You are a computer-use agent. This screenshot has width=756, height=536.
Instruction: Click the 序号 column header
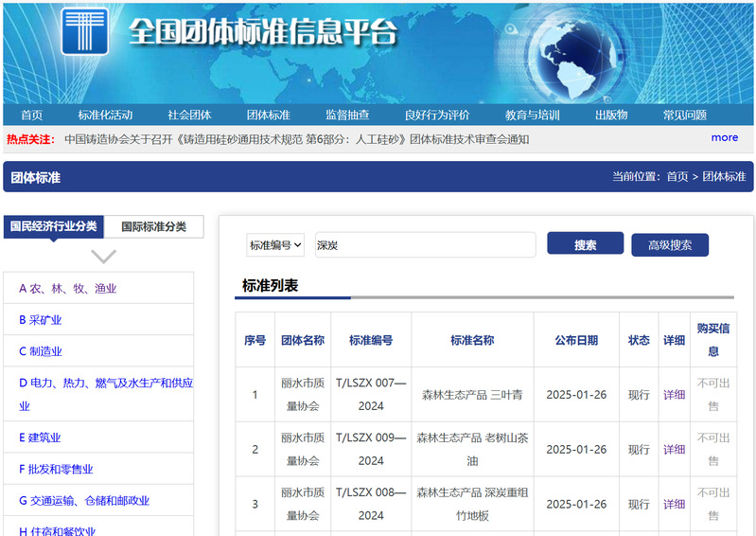tap(255, 340)
